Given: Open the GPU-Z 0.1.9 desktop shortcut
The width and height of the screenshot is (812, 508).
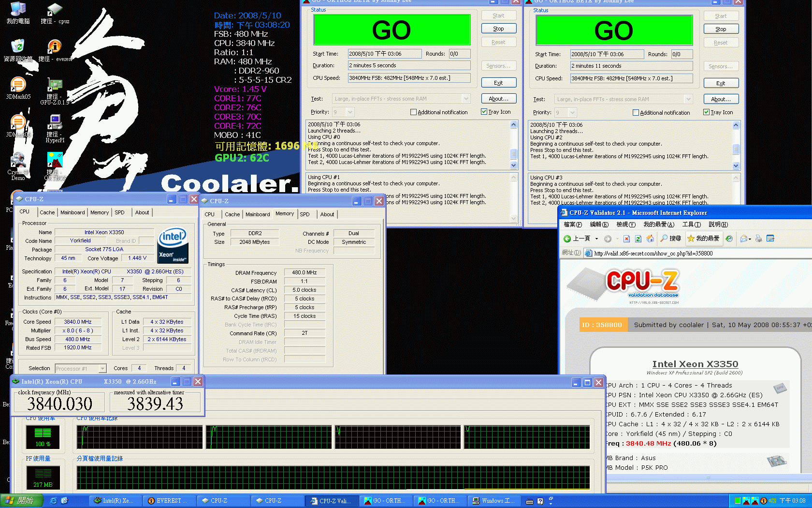Looking at the screenshot, I should click(55, 91).
